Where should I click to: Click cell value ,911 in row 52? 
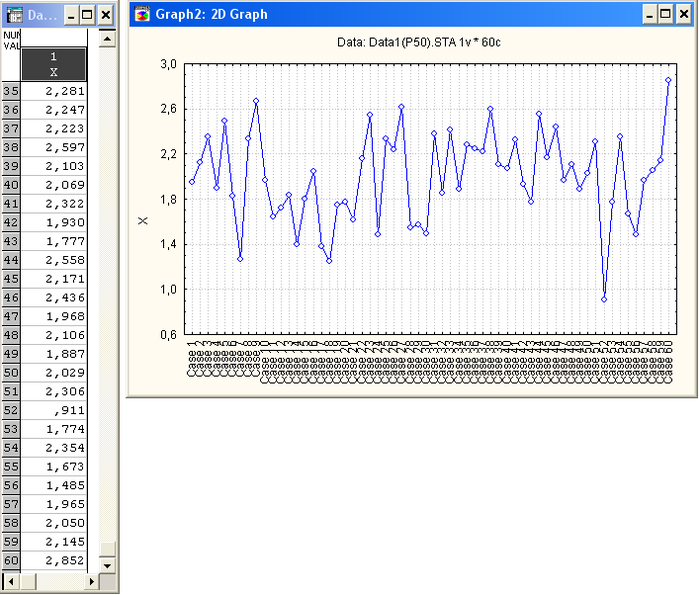pyautogui.click(x=53, y=410)
